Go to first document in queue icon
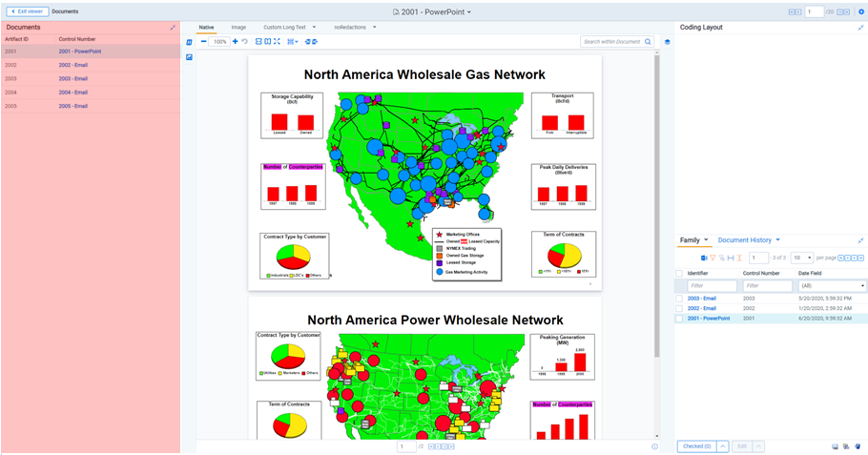This screenshot has width=868, height=455. (x=792, y=11)
